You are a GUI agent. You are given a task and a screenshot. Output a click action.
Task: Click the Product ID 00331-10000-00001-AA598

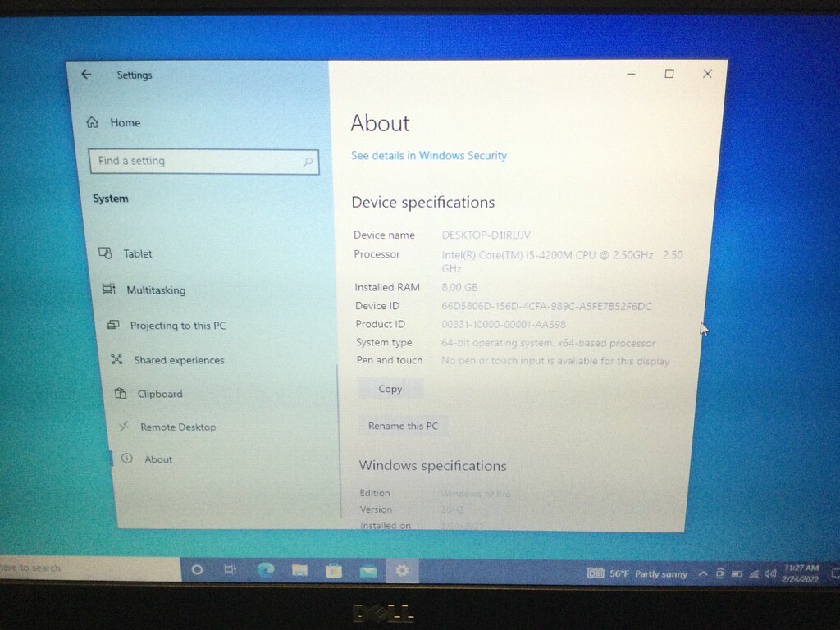(504, 324)
